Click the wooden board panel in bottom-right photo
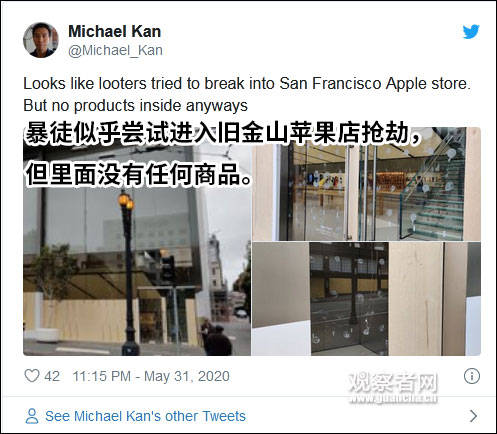 coord(416,299)
